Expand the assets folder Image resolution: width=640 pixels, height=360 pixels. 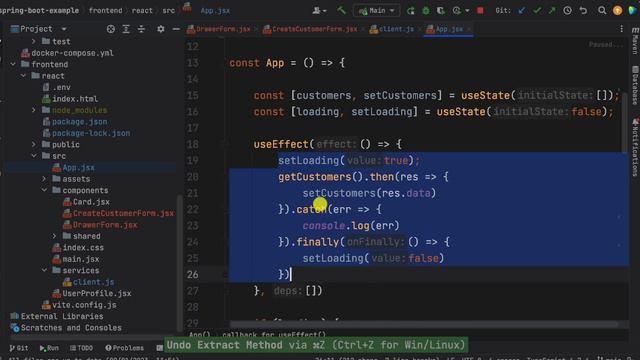(44, 178)
